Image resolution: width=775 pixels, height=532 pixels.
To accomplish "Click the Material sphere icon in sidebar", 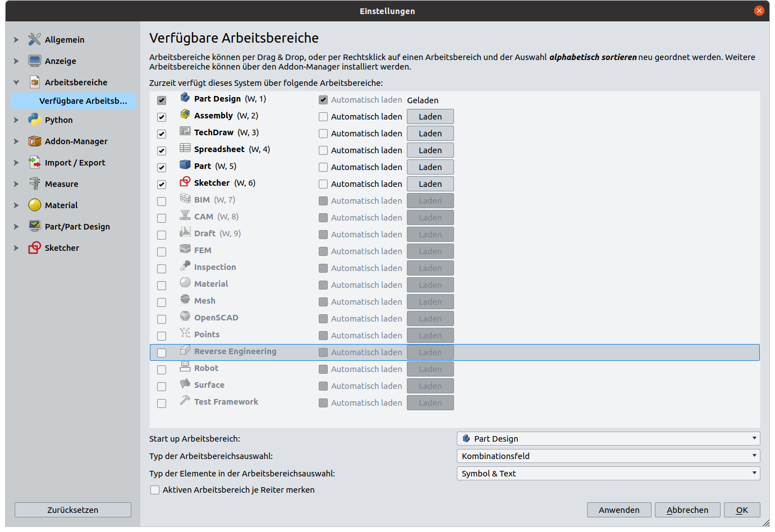I will pos(35,205).
